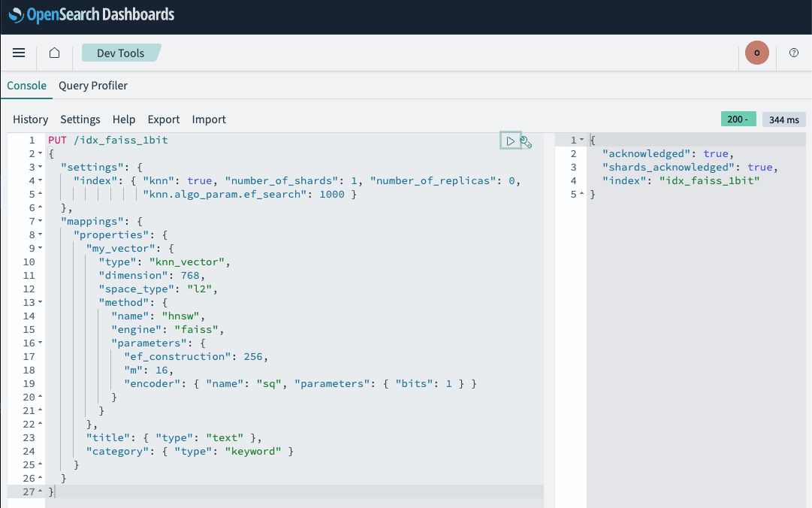Click the "m": 16 line
This screenshot has width=812, height=508.
[x=149, y=370]
